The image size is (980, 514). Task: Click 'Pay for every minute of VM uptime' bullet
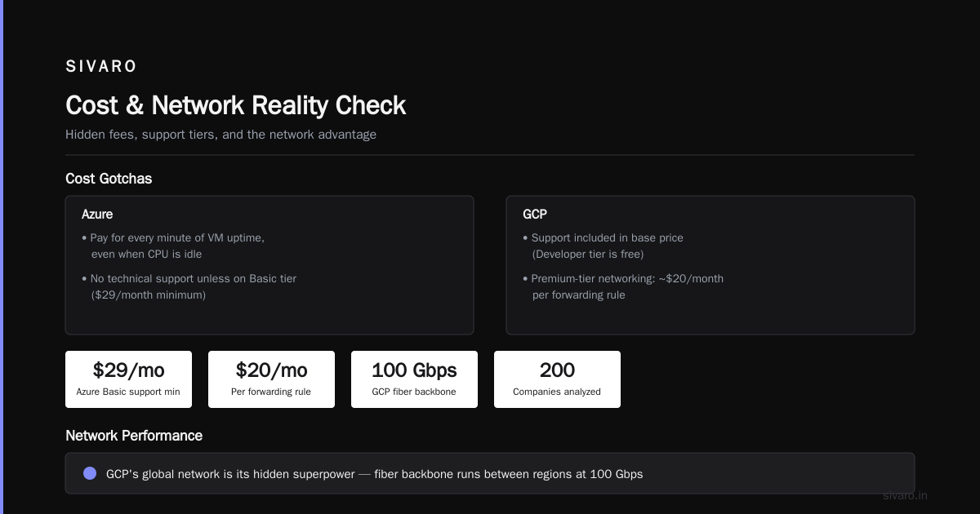point(173,246)
